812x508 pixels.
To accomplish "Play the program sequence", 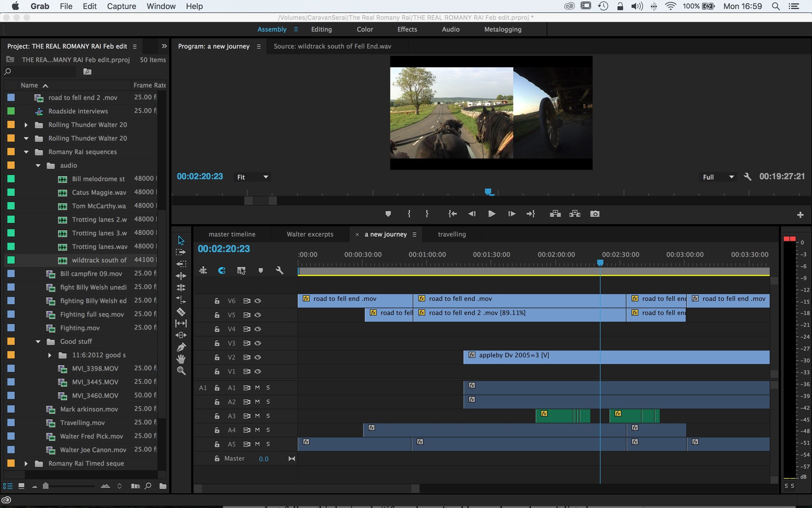I will [x=492, y=214].
